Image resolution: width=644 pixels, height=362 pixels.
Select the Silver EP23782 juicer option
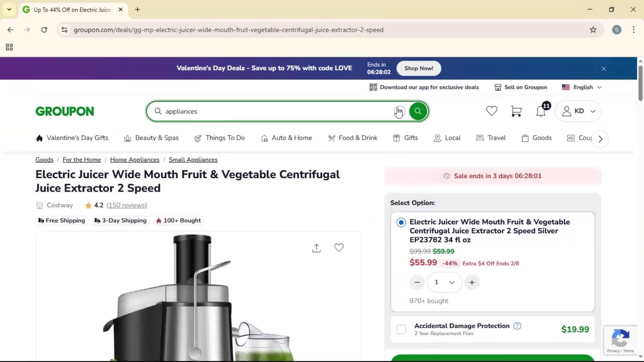click(x=400, y=222)
